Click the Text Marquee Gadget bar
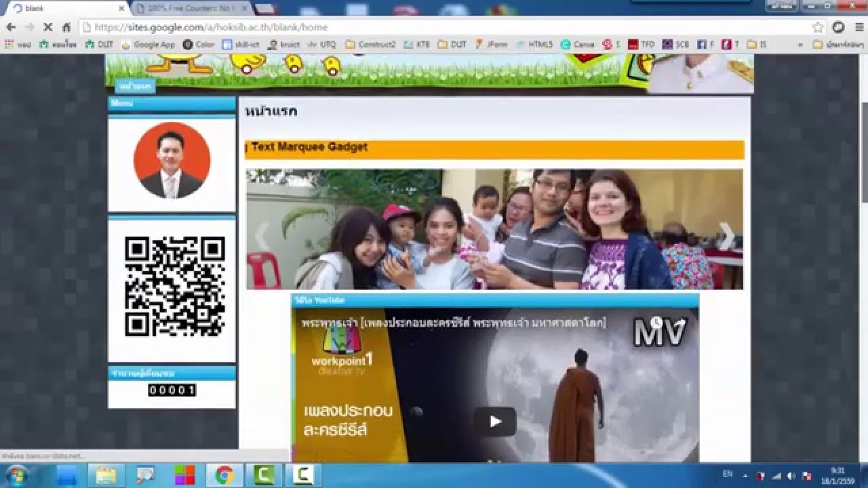This screenshot has width=868, height=488. coord(494,149)
